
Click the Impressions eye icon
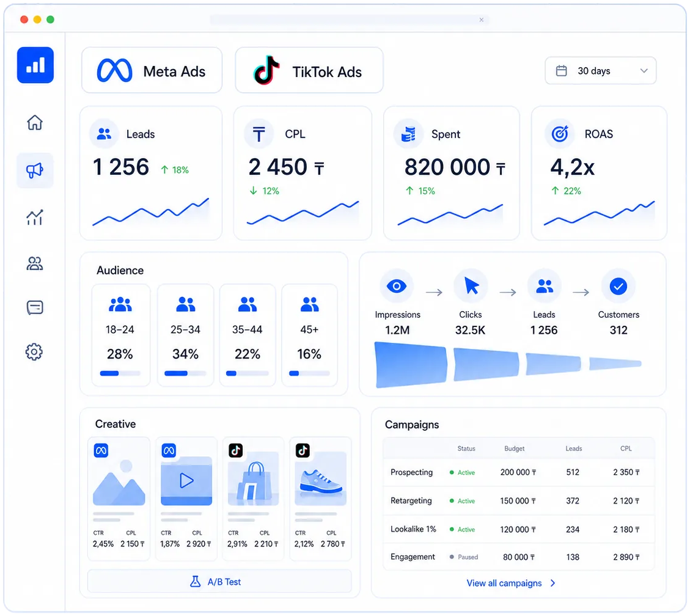[x=397, y=287]
